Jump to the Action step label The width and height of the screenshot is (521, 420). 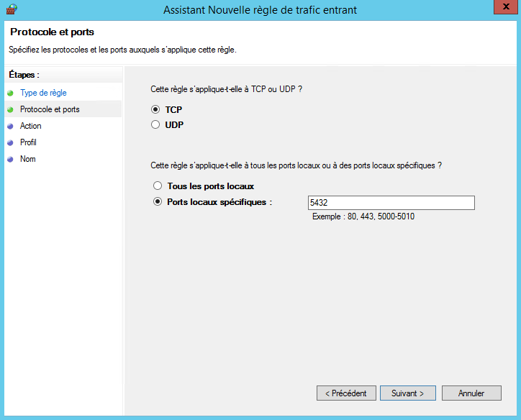[x=31, y=126]
